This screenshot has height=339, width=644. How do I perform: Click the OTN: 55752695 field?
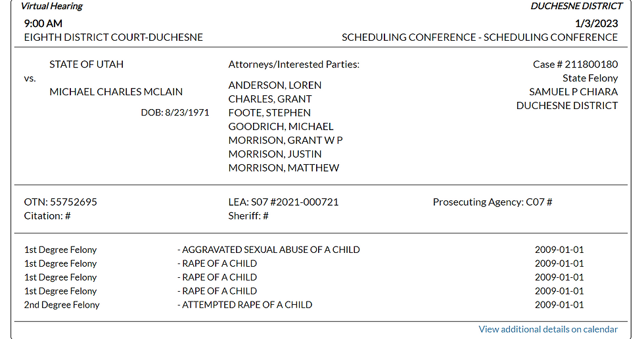click(60, 202)
